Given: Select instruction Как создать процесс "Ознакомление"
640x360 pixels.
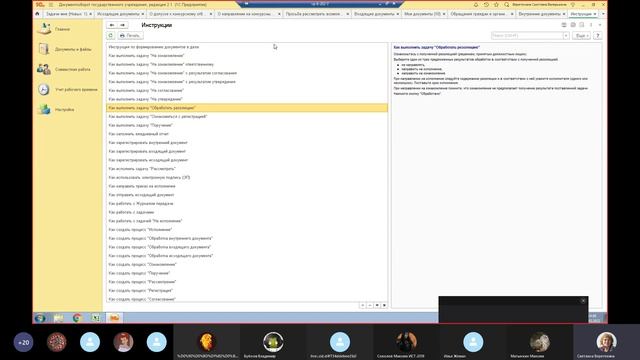Looking at the screenshot, I should 247,264.
